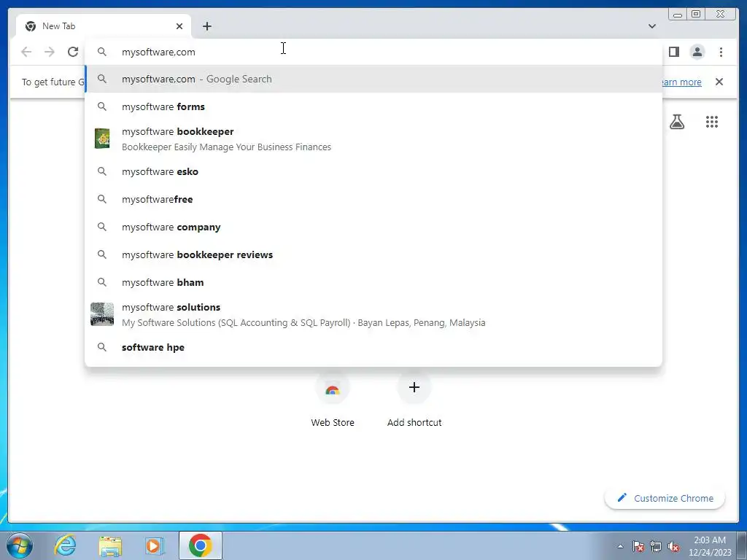Open the Web Store shortcut
Screen dimensions: 747x560
[x=333, y=400]
